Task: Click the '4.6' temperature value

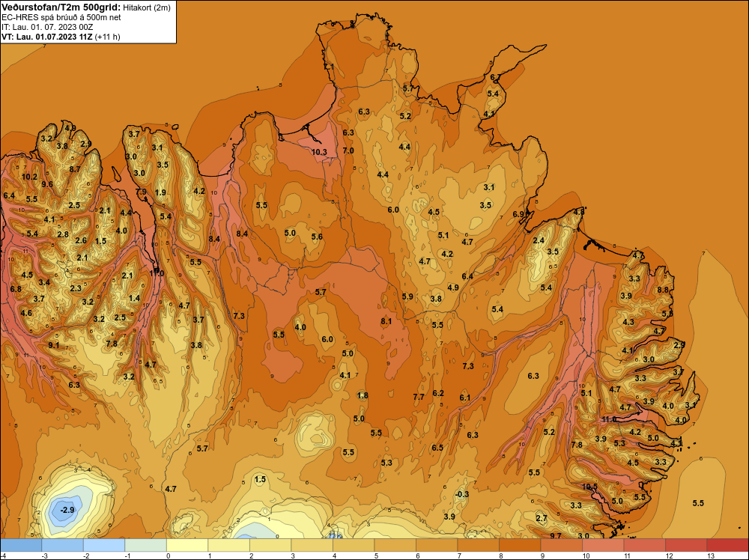Action: (x=26, y=314)
